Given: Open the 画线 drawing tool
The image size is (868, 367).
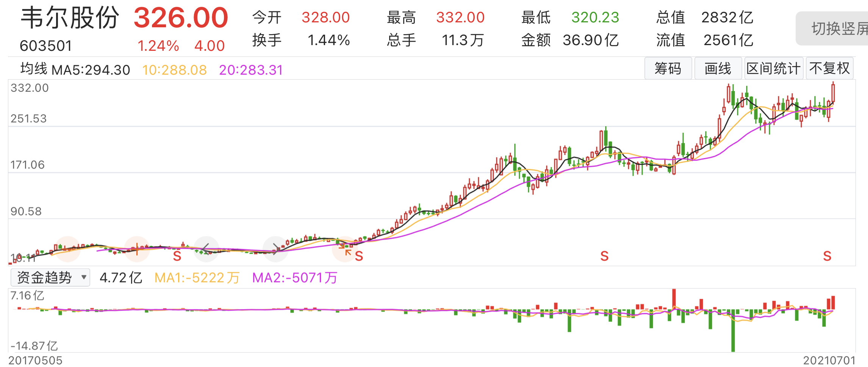Looking at the screenshot, I should click(x=718, y=69).
